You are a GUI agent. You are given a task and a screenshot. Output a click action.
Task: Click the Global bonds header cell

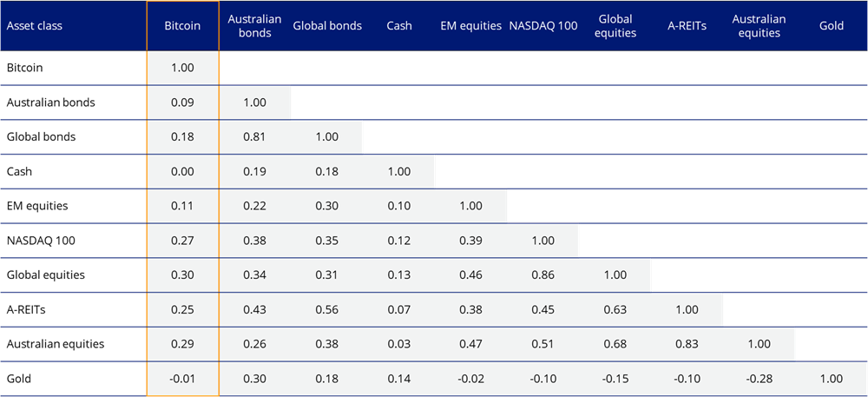(x=327, y=26)
